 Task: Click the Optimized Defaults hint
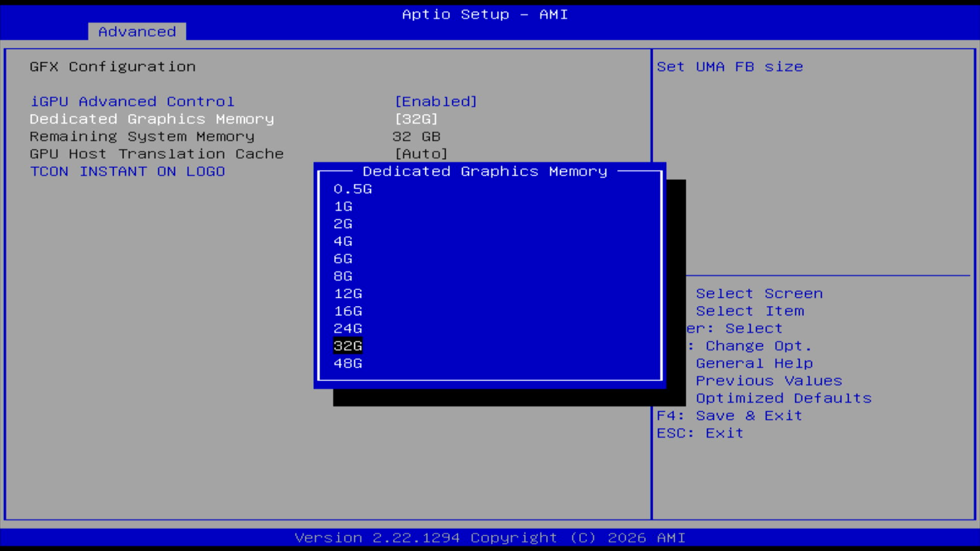783,398
